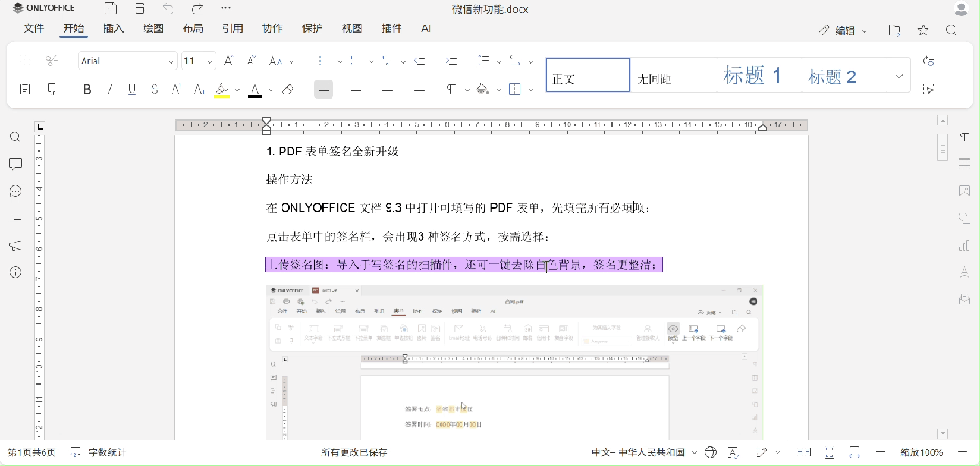The image size is (980, 466).
Task: Toggle align left button
Action: (323, 89)
